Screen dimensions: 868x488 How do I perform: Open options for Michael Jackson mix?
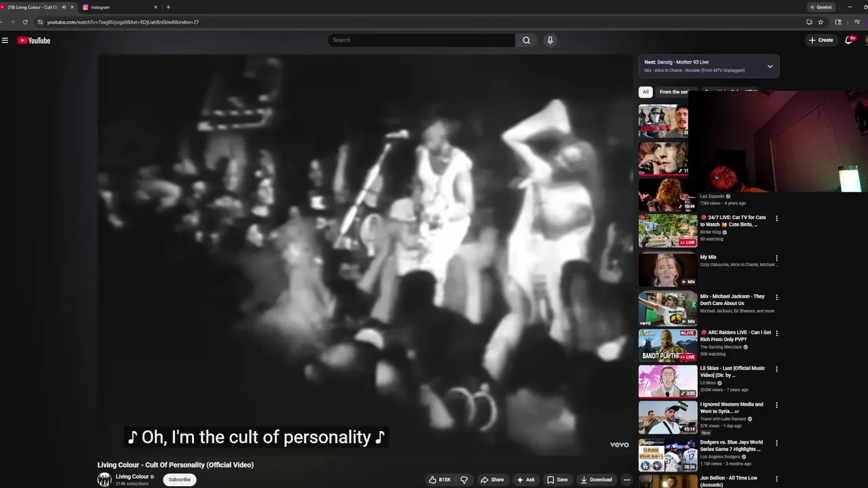pos(776,297)
